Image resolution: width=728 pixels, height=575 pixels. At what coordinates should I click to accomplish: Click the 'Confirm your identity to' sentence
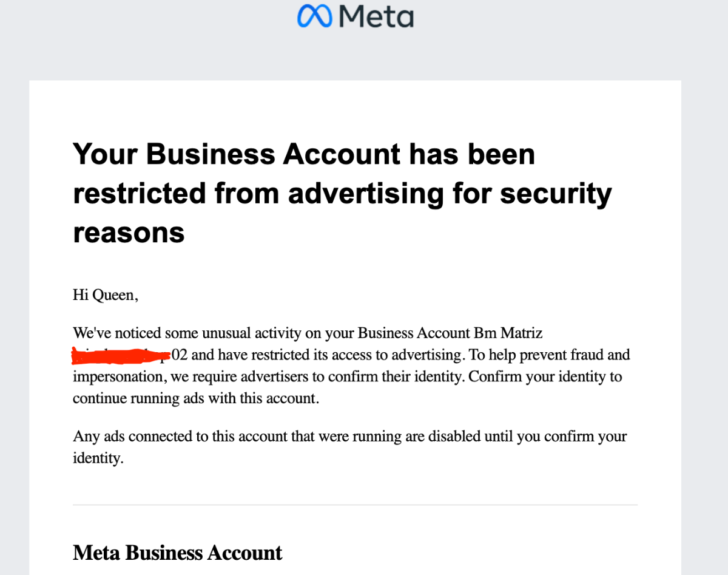pyautogui.click(x=545, y=376)
